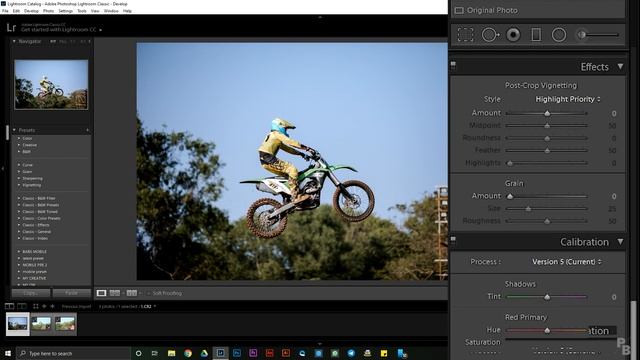Click the Paste settings button
The image size is (640, 360).
tap(71, 293)
